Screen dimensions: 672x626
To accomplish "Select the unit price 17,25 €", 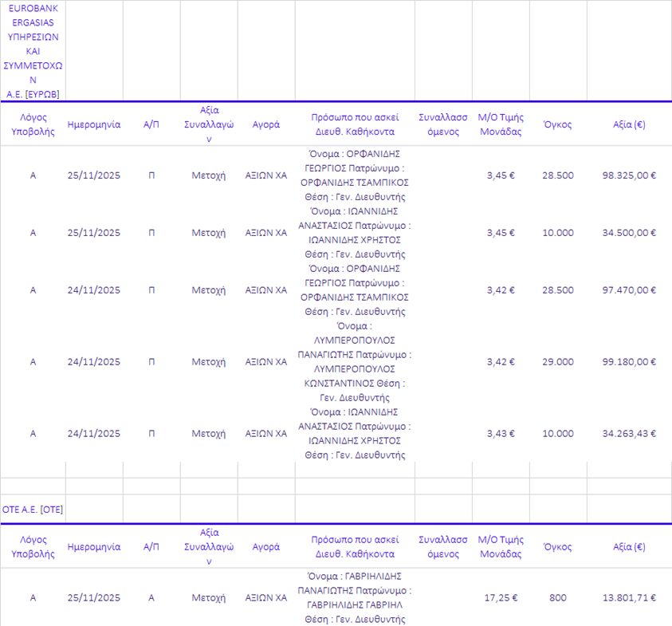I will [x=501, y=598].
